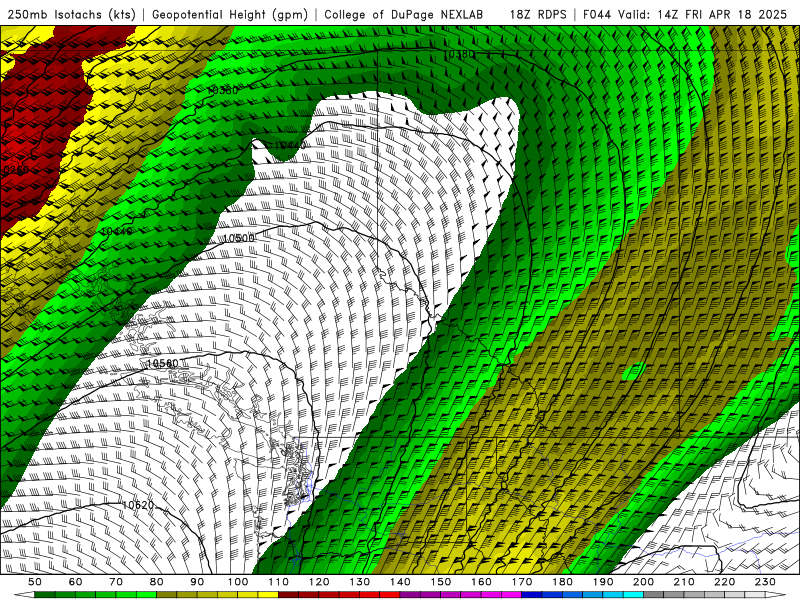
Task: Click the 10380 contour label near the top border
Action: pos(460,54)
